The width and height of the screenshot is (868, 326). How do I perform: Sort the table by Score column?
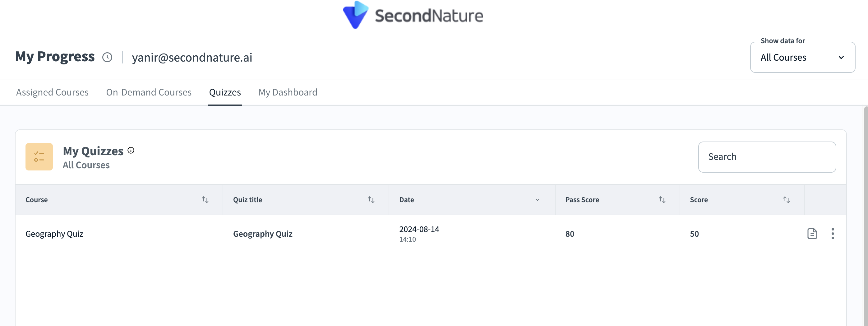[786, 200]
